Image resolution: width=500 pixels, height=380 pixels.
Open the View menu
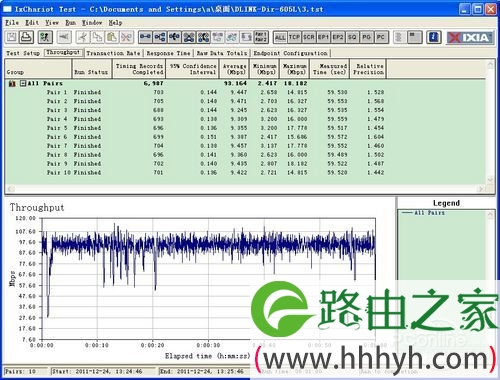click(52, 23)
